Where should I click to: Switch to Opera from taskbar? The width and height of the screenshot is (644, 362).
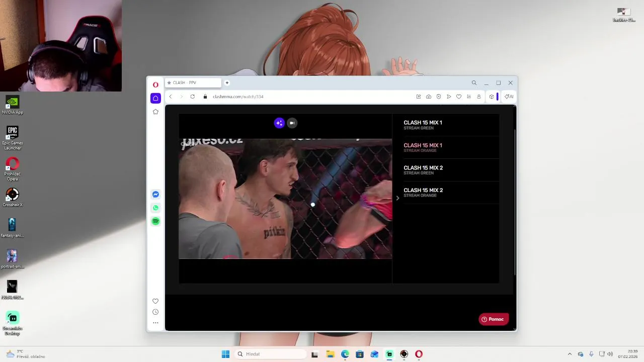pyautogui.click(x=419, y=354)
